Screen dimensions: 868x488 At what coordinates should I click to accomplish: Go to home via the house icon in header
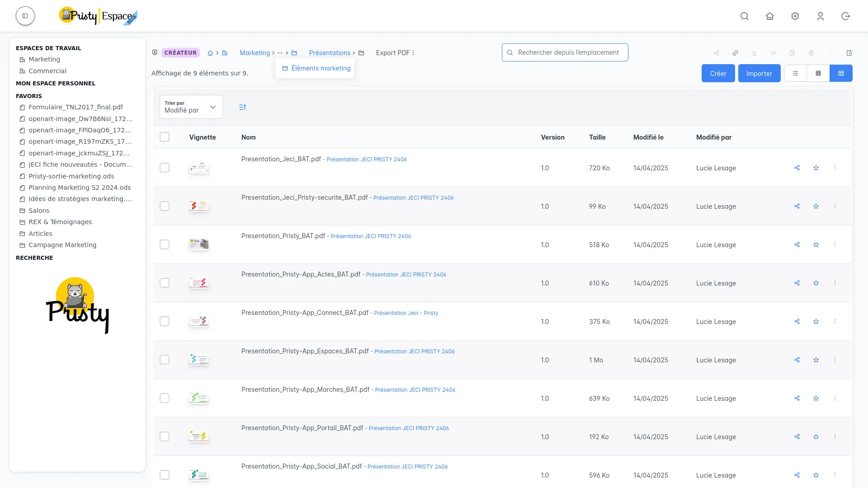point(770,16)
